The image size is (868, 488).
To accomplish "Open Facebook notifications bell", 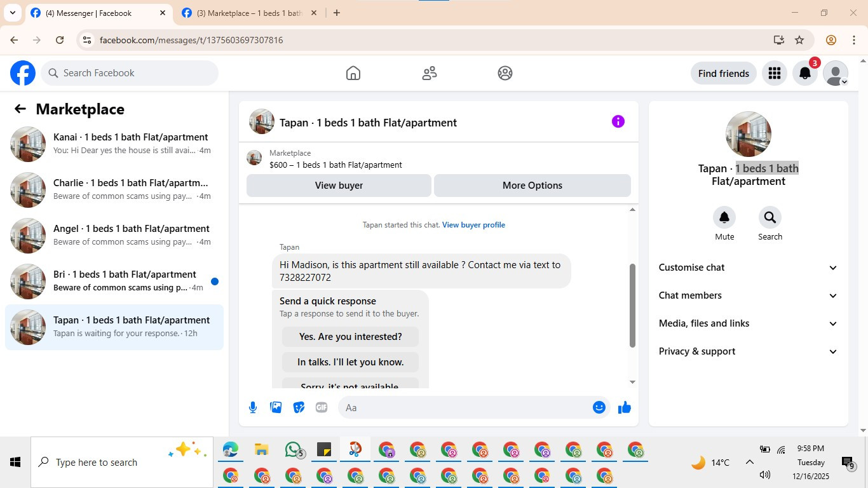I will click(805, 73).
